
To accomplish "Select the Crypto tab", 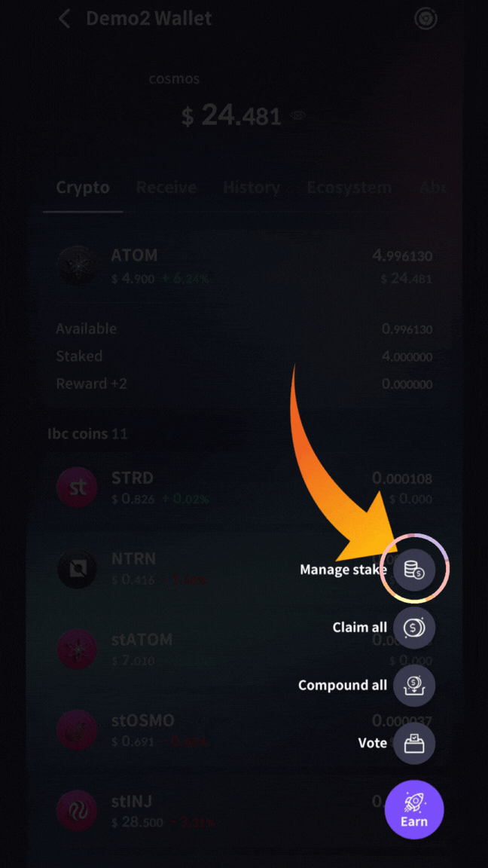I will [83, 187].
